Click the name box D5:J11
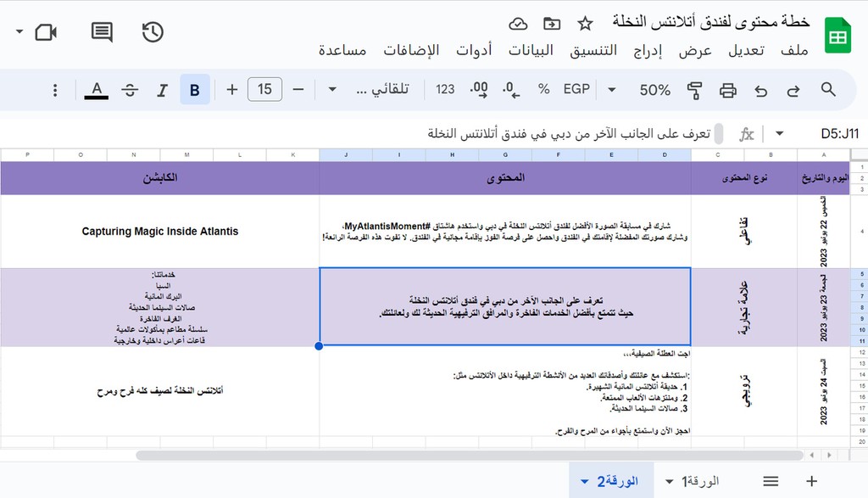 [x=839, y=133]
